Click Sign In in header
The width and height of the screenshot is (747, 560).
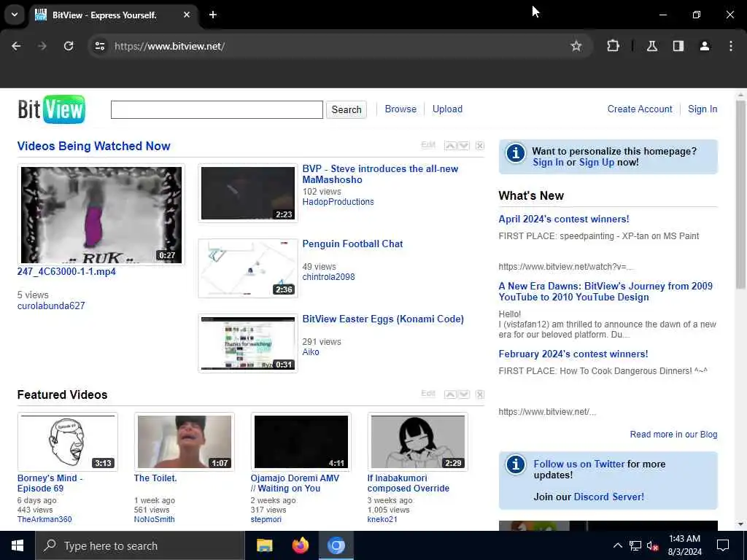tap(703, 109)
